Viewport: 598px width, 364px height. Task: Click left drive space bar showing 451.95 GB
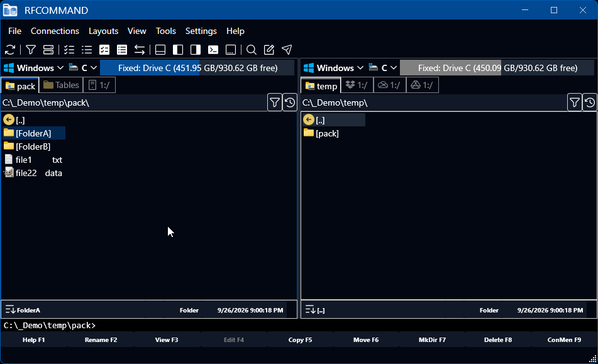point(197,68)
